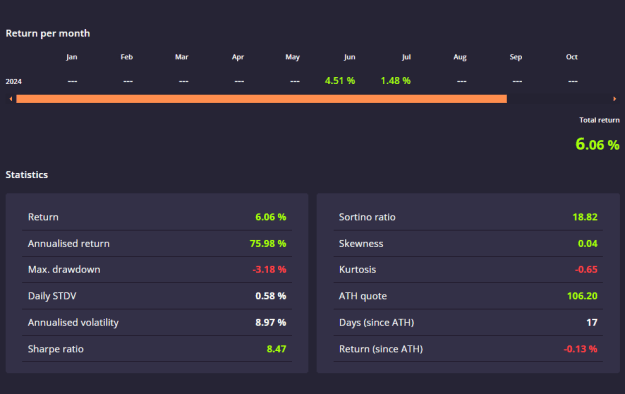Click the Max. drawdown label

[x=64, y=270]
